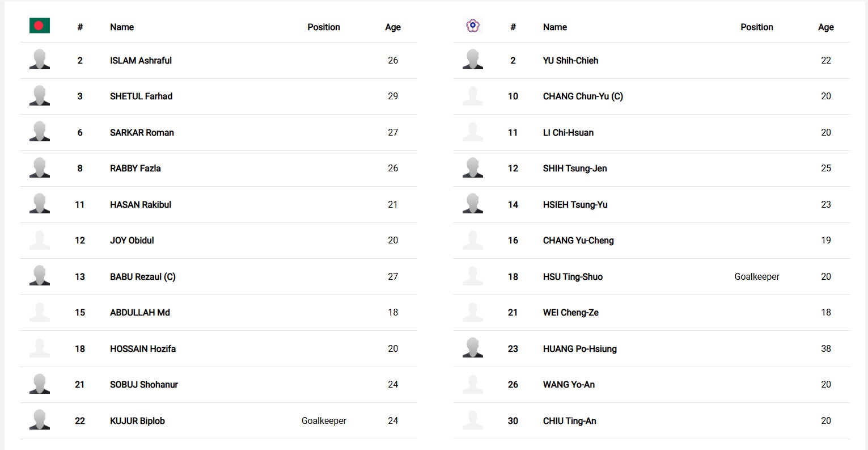The image size is (868, 450).
Task: Open player SARKAR Roman
Action: [x=142, y=133]
